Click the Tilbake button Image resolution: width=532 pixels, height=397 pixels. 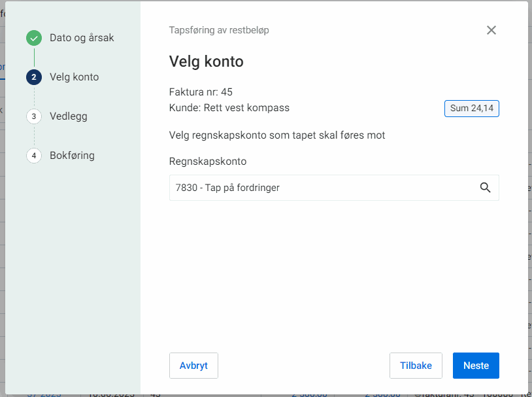click(x=416, y=366)
